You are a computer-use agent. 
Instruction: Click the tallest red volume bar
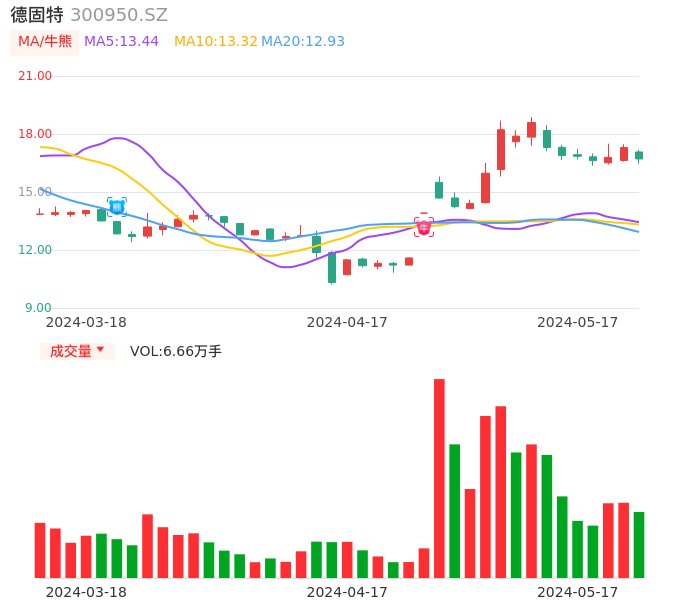(x=439, y=478)
